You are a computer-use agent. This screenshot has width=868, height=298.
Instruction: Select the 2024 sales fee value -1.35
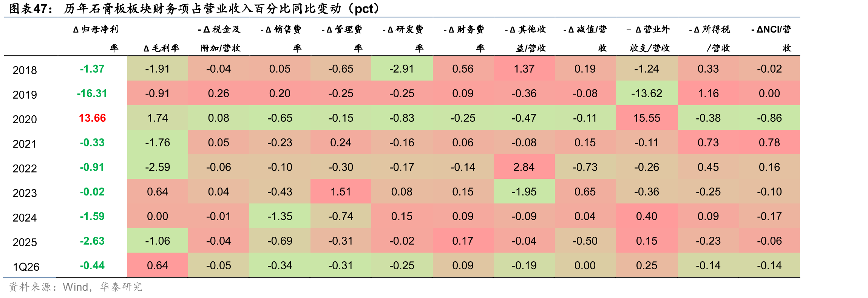[x=280, y=216]
